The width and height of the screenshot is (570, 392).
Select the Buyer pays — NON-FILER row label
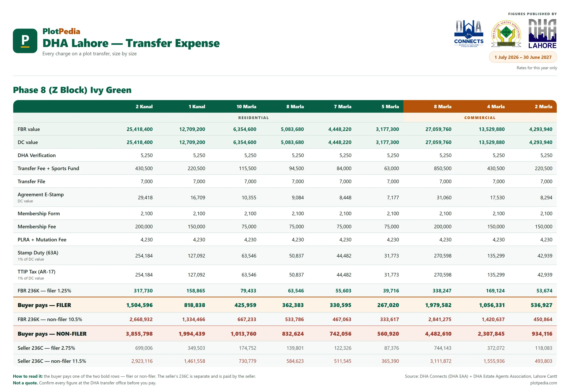pos(52,334)
